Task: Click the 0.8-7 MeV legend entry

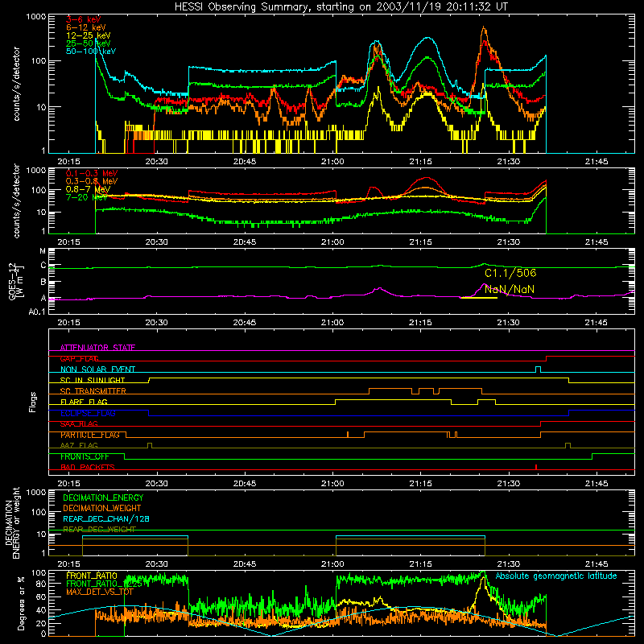Action: pyautogui.click(x=88, y=189)
